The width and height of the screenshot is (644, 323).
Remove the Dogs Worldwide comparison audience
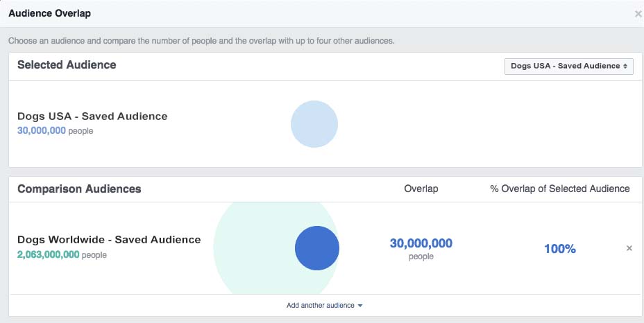629,248
